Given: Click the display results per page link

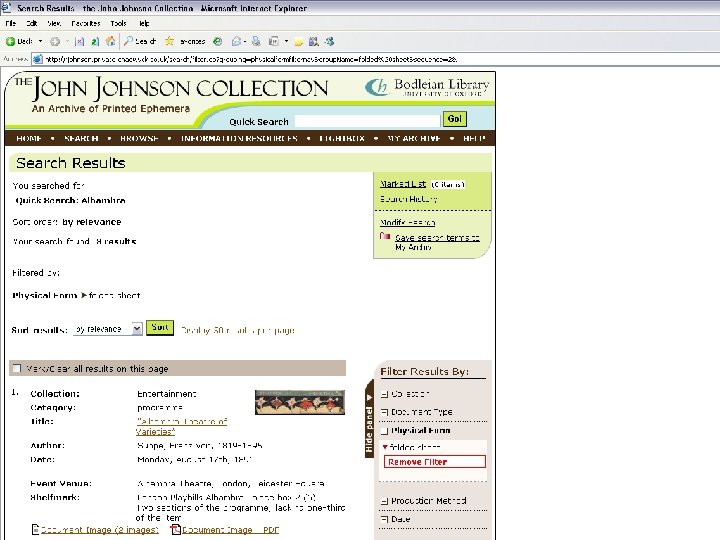Looking at the screenshot, I should click(x=237, y=330).
